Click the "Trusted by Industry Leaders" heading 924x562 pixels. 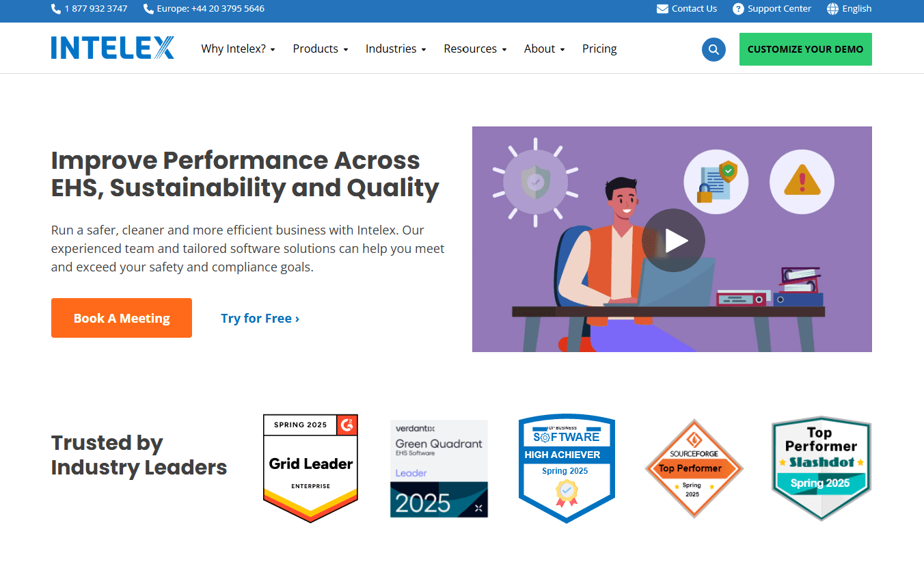(x=139, y=455)
